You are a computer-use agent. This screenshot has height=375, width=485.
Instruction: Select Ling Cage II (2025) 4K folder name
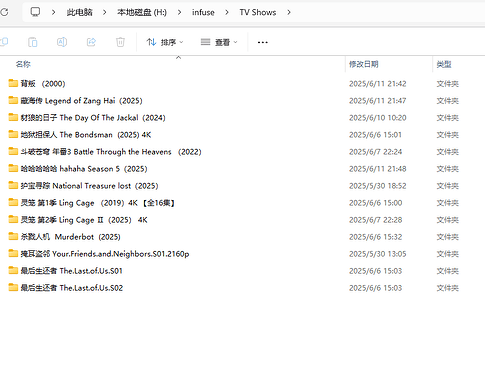[x=84, y=220]
